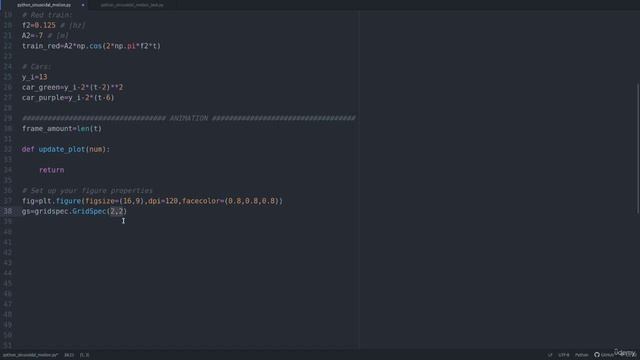640x360 pixels.
Task: Open the inactive second file tab
Action: tap(132, 5)
